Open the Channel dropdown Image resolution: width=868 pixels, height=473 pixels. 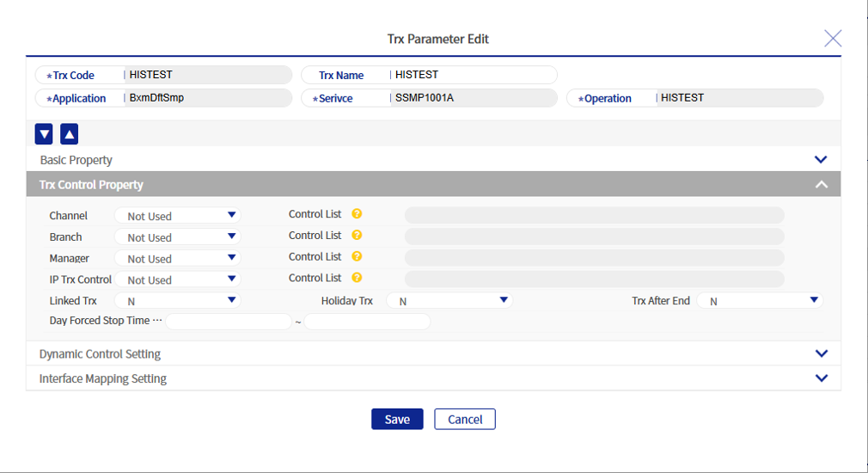pyautogui.click(x=178, y=216)
